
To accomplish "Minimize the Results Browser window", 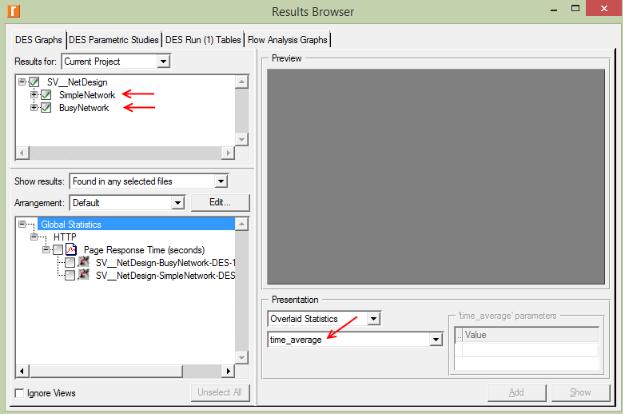I will (x=554, y=8).
